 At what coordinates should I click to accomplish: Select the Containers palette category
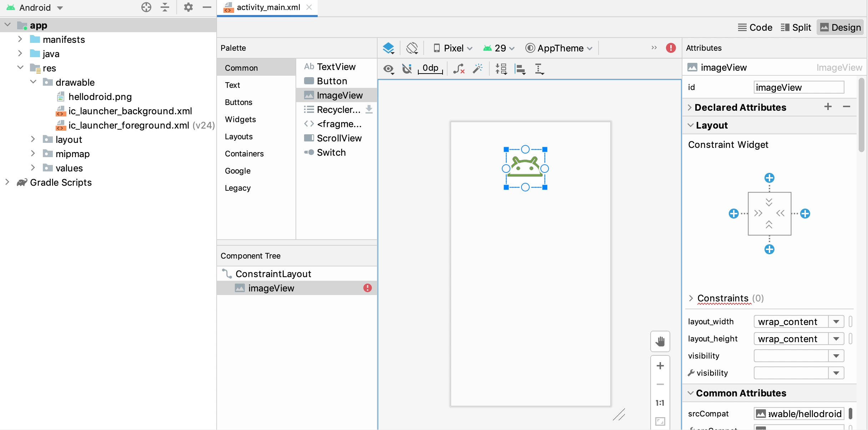pyautogui.click(x=256, y=154)
